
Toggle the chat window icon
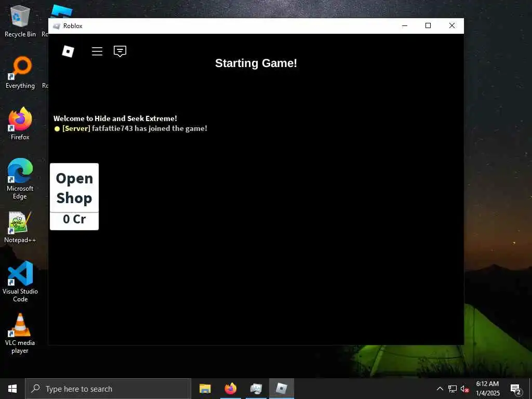tap(120, 51)
